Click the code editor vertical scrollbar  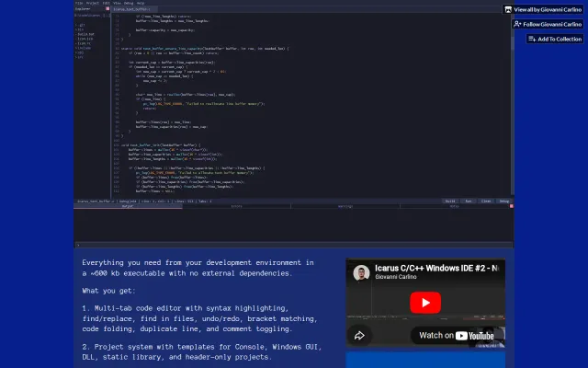pos(513,104)
